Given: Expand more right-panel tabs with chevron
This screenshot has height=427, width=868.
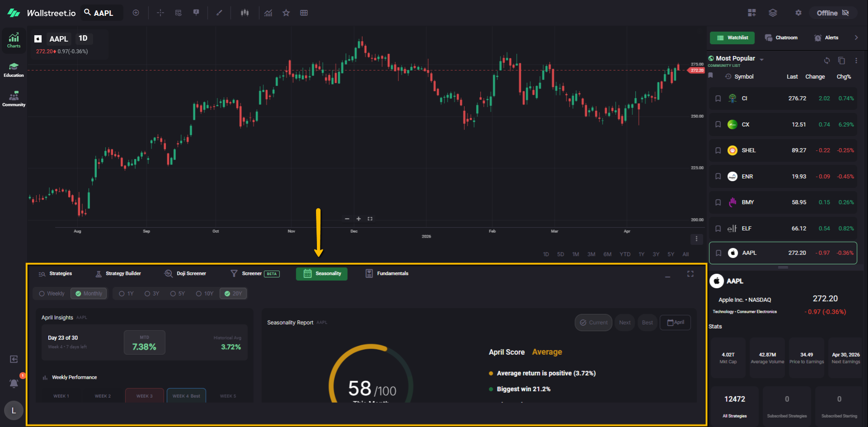Looking at the screenshot, I should click(x=856, y=38).
